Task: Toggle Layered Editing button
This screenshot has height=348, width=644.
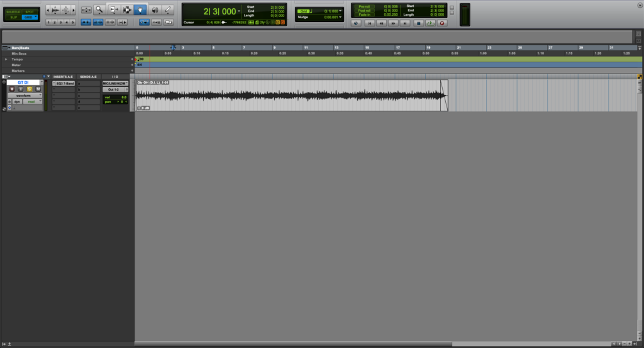Action: (x=169, y=22)
